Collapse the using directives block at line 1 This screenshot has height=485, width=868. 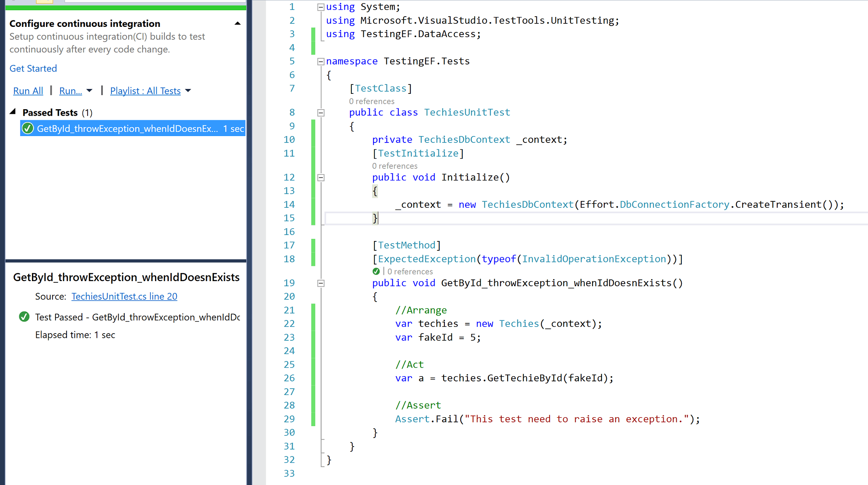click(321, 7)
